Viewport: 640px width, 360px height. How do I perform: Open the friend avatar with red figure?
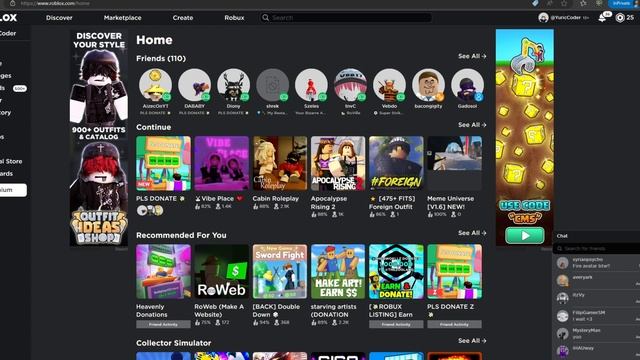pos(311,85)
